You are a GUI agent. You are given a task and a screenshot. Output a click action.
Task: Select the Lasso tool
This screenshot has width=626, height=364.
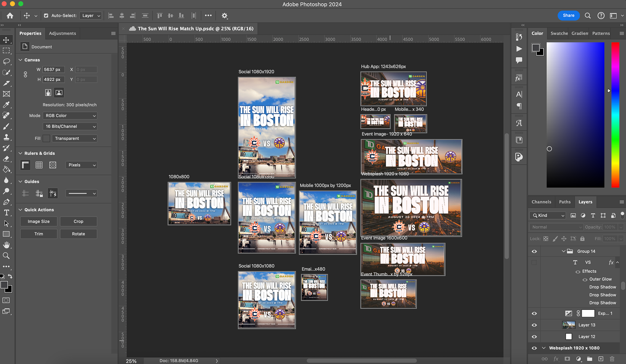(6, 62)
